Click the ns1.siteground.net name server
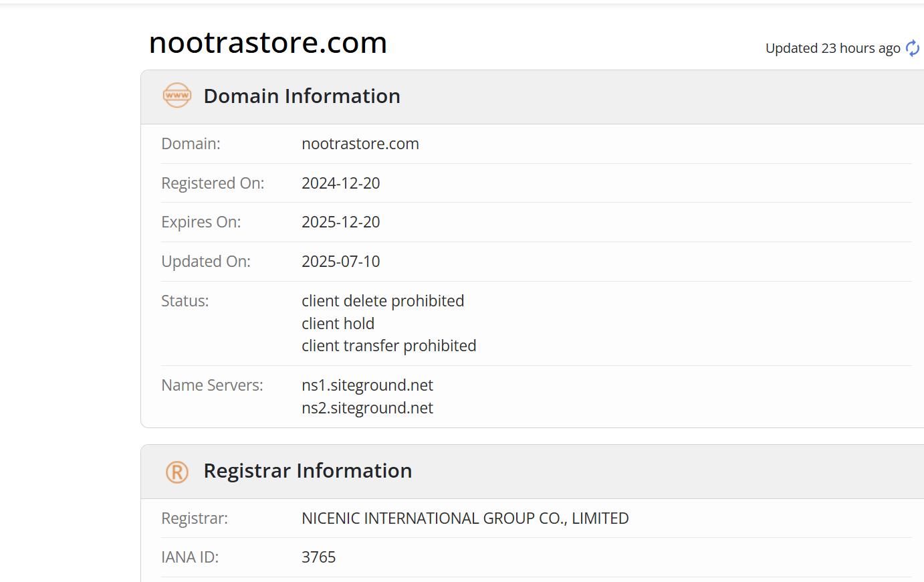Viewport: 924px width, 582px height. [x=367, y=385]
